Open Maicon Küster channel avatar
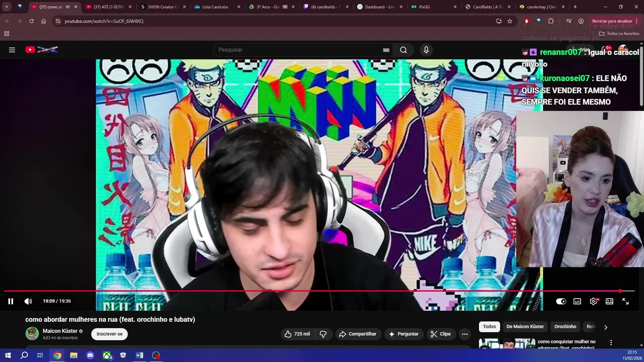Viewport: 644px width, 362px height. coord(32,334)
